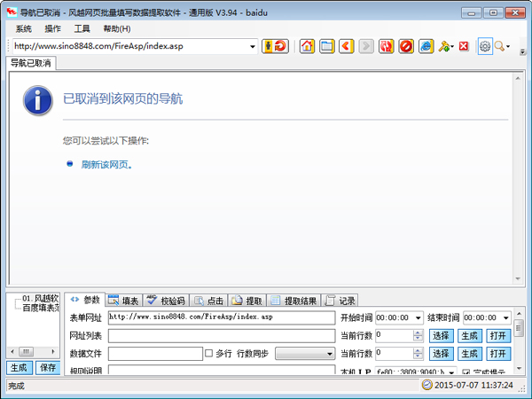532x399 pixels.
Task: Toggle the 多行 checkbox
Action: [209, 353]
